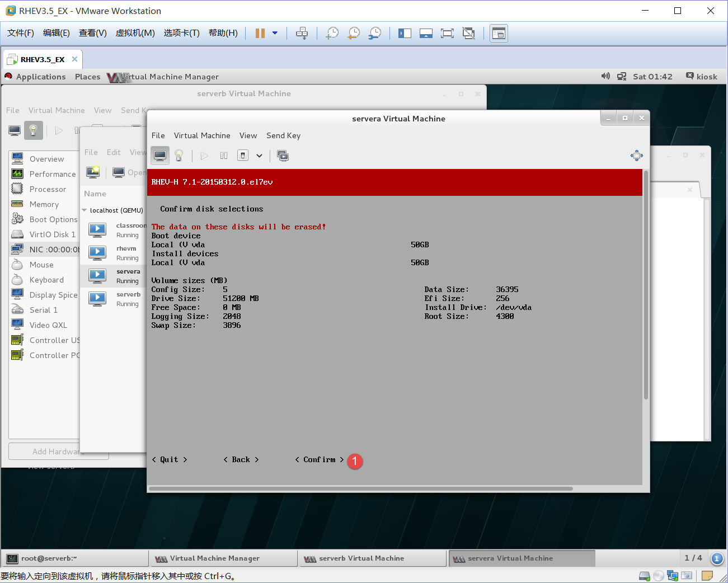Switch servera console to fullscreen icon
The height and width of the screenshot is (583, 728).
[637, 156]
